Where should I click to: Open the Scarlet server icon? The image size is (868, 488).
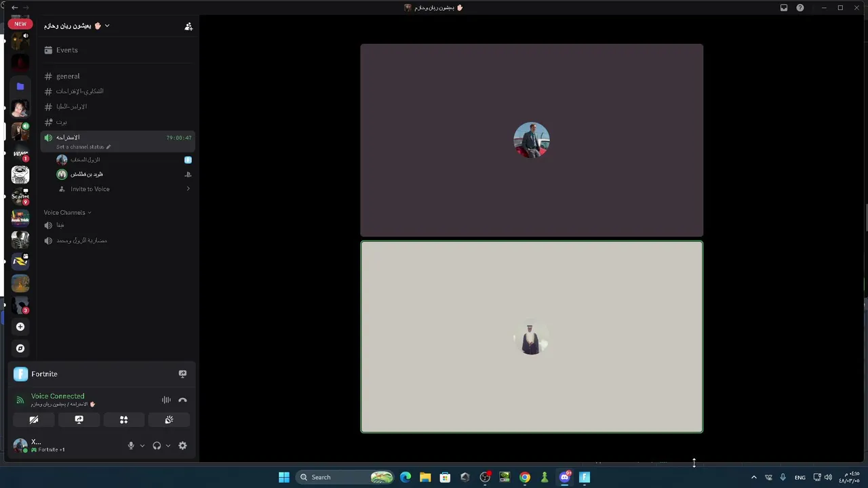click(x=20, y=197)
